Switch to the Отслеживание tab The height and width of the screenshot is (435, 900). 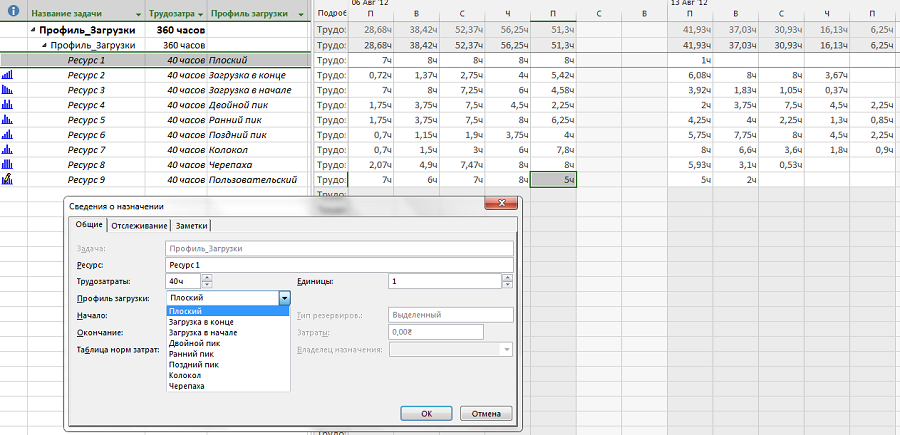(139, 226)
